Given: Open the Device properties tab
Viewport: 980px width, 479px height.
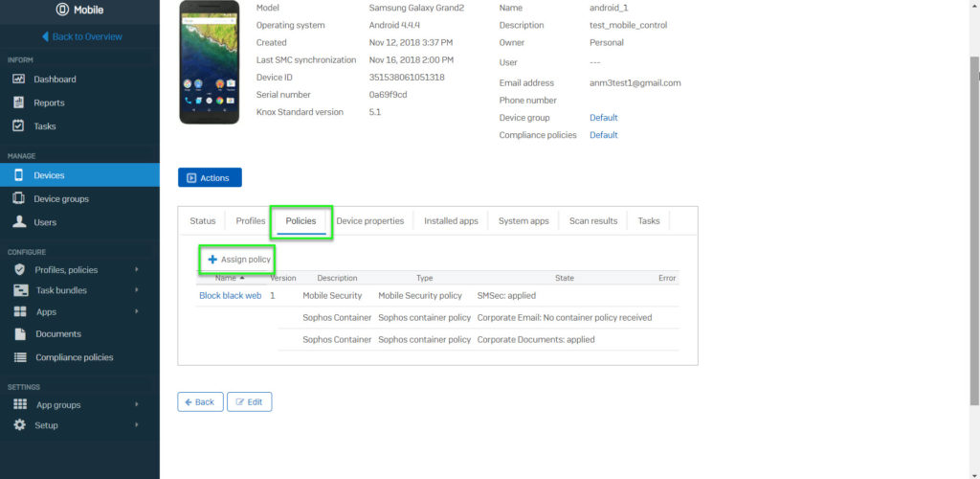Looking at the screenshot, I should 370,220.
